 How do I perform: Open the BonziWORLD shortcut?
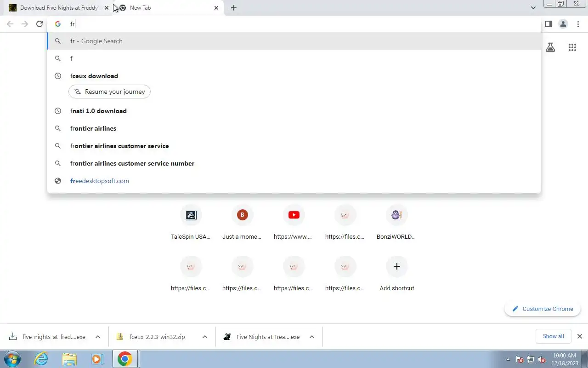click(397, 222)
